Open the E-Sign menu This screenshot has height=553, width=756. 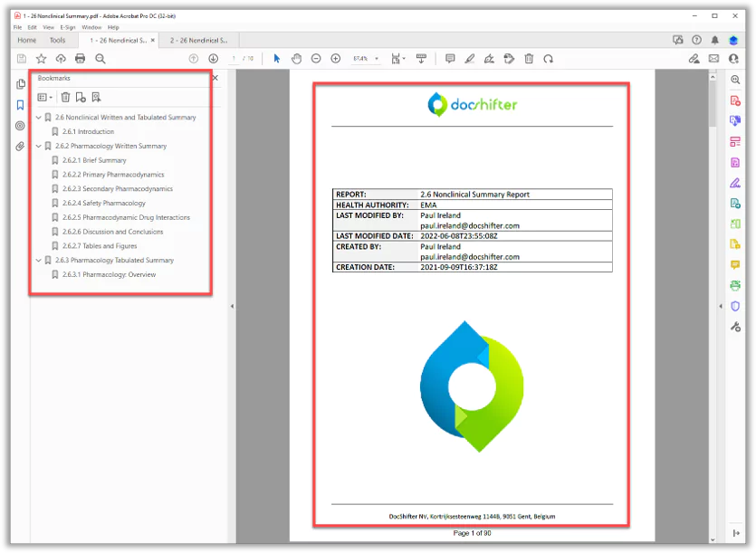68,27
